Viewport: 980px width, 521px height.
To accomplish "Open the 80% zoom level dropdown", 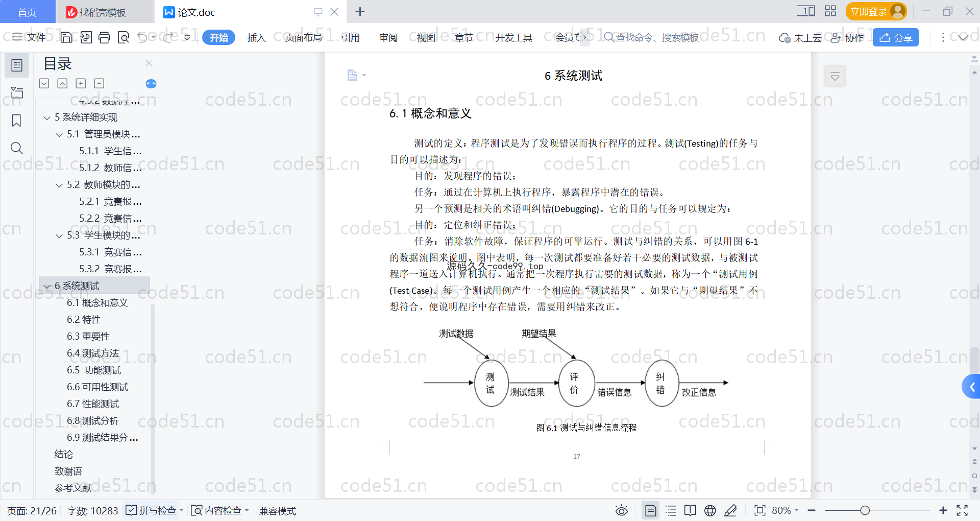I will point(785,510).
